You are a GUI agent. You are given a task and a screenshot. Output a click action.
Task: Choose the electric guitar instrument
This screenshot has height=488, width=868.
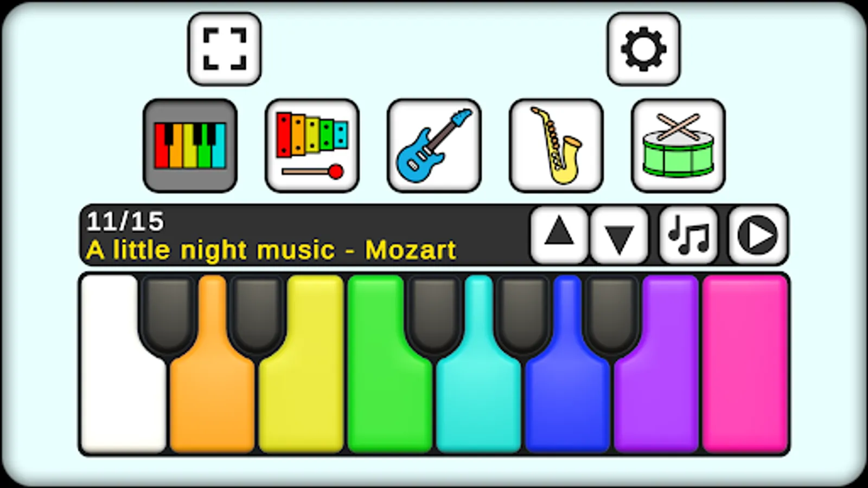(434, 145)
